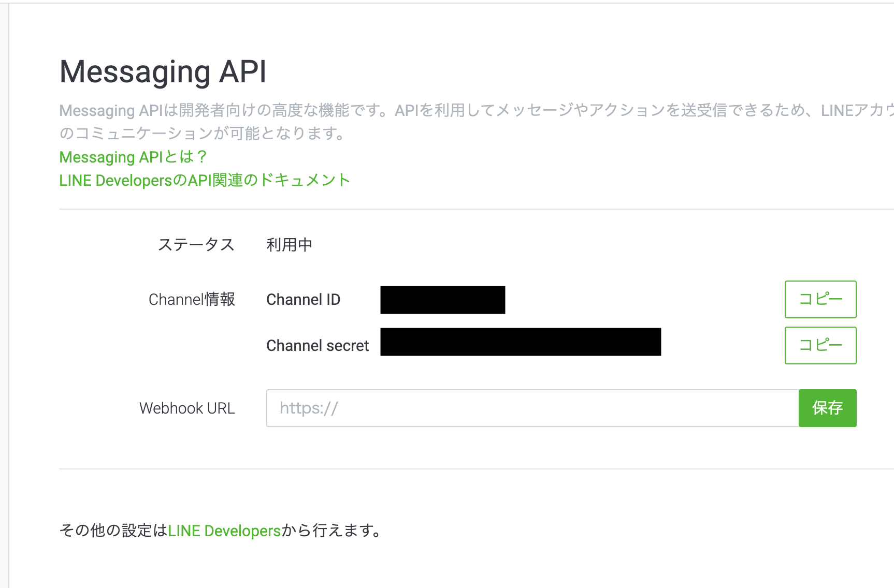
Task: Save the Webhook URL with 保存 button
Action: [827, 408]
